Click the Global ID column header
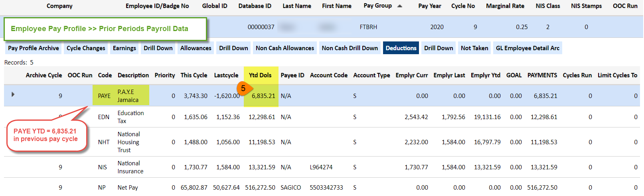Screen dimensions: 644x196 [x=215, y=6]
